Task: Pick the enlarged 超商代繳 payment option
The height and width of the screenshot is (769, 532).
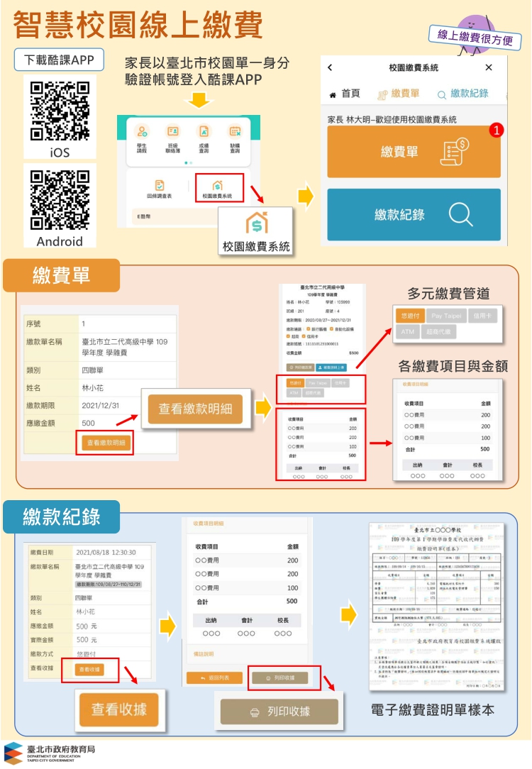Action: click(x=439, y=331)
